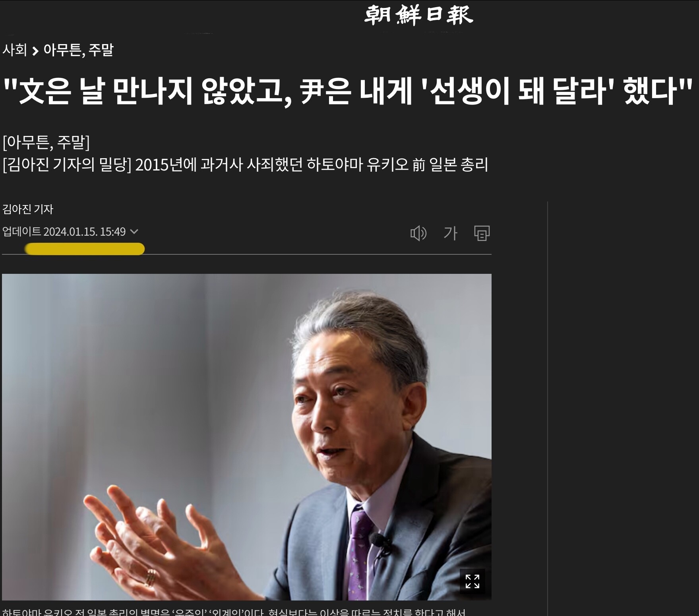This screenshot has width=699, height=616.
Task: Open font size setting via 가 icon
Action: 450,233
